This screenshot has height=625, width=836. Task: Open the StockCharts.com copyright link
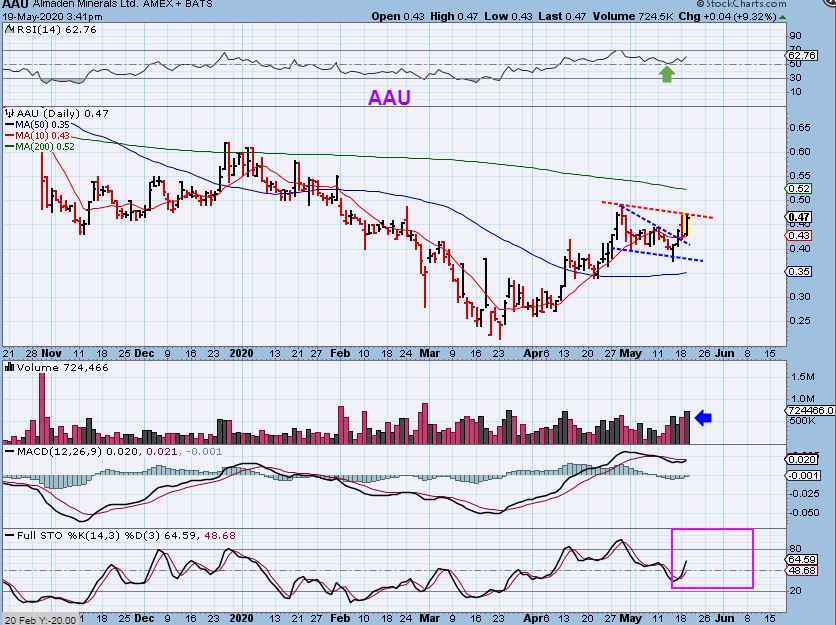pyautogui.click(x=741, y=4)
